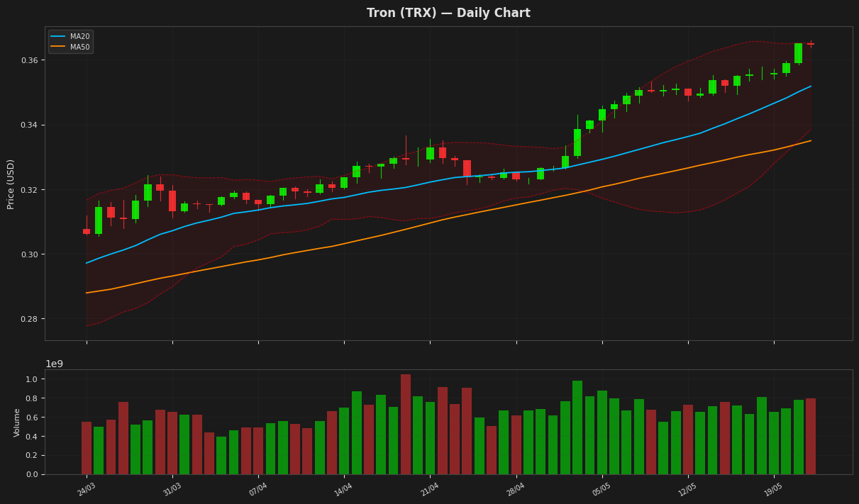Image resolution: width=859 pixels, height=504 pixels.
Task: Click the Price (USD) axis label
Action: click(x=11, y=184)
